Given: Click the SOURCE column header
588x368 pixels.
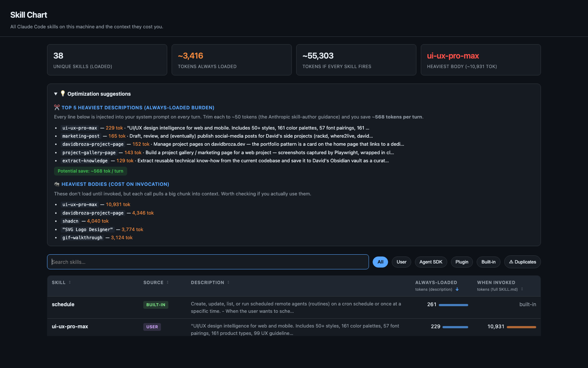Looking at the screenshot, I should click(153, 282).
